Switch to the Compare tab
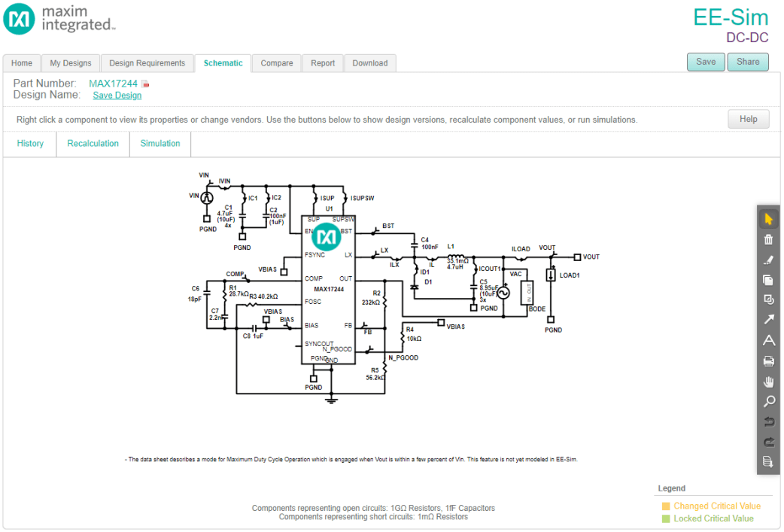 276,63
